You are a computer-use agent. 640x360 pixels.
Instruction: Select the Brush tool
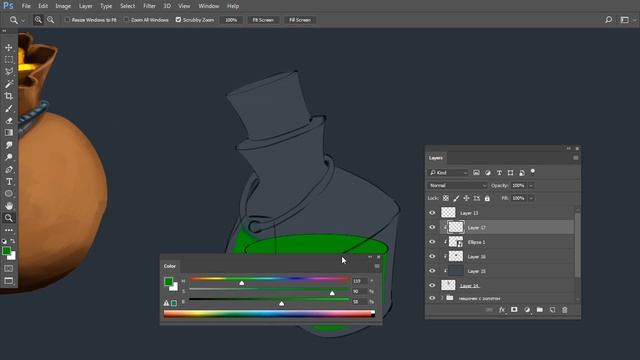[x=9, y=109]
